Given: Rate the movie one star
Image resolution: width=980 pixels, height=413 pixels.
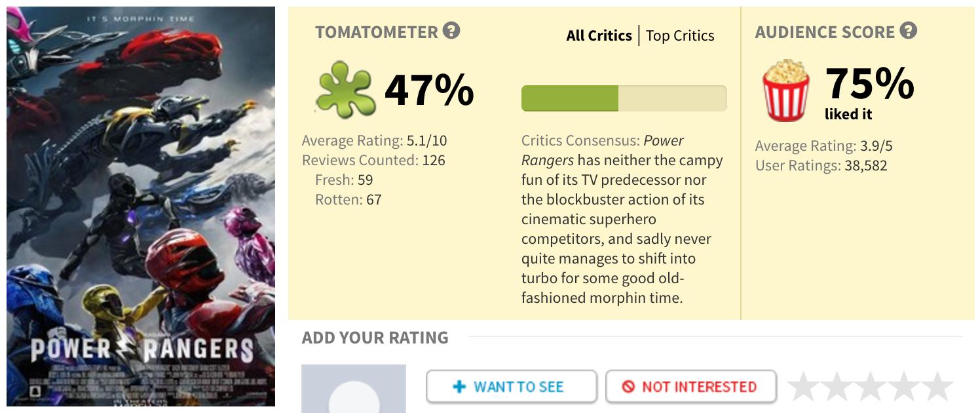Looking at the screenshot, I should (x=803, y=387).
